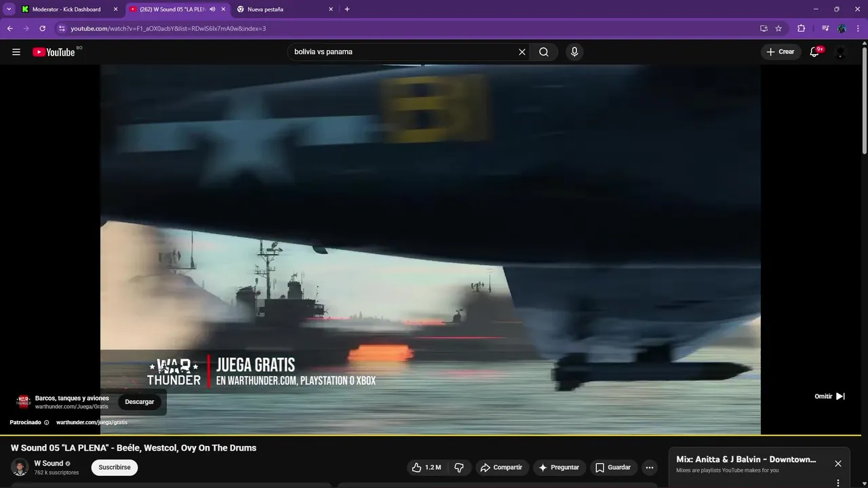The image size is (868, 488).
Task: Click the ad info icon beside Patrocinado
Action: click(46, 422)
